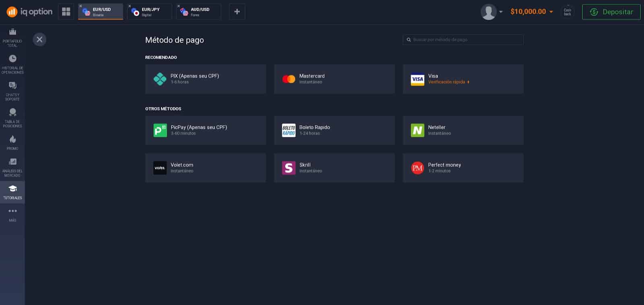This screenshot has width=644, height=305.
Task: Click the Boleto '1-24 horas' processing time
Action: [310, 134]
